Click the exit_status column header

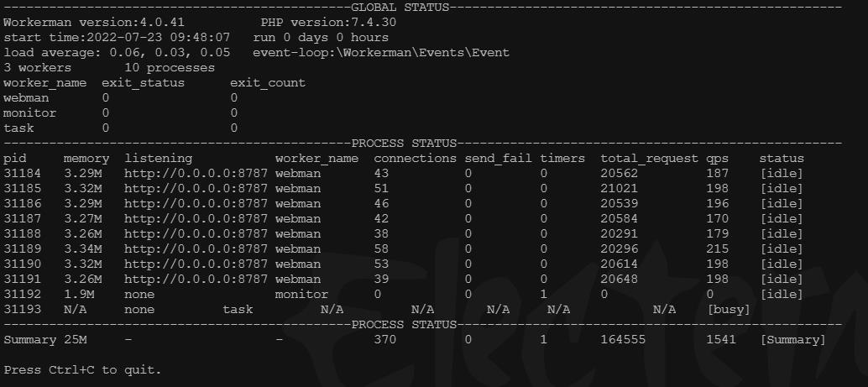pyautogui.click(x=143, y=83)
